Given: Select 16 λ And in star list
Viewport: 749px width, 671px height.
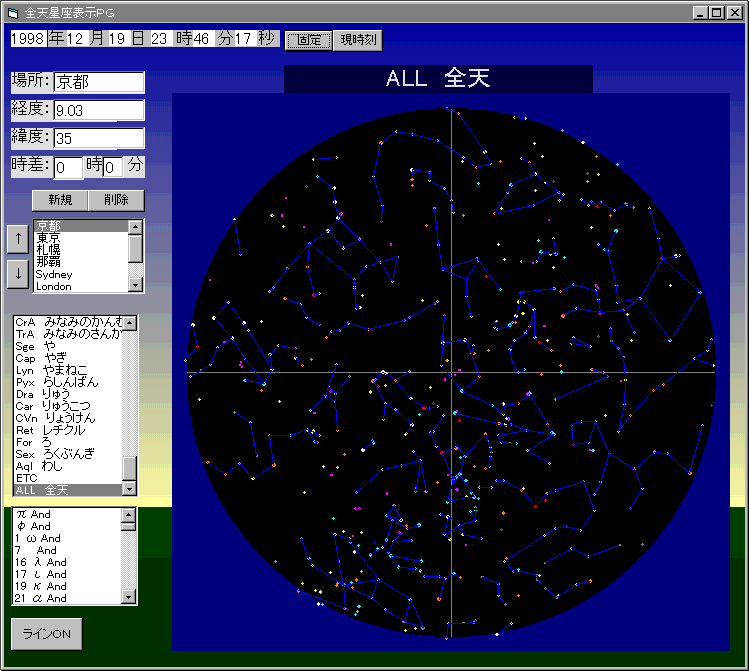Looking at the screenshot, I should tap(67, 562).
